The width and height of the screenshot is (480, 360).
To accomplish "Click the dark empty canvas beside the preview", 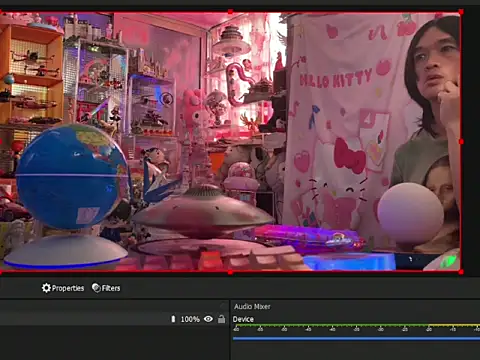I will (471, 142).
